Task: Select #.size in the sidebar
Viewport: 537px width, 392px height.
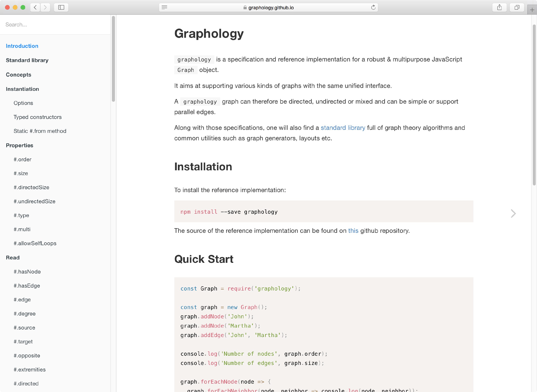Action: point(21,173)
